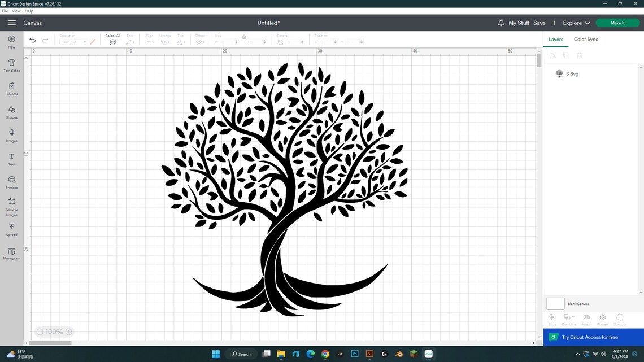The image size is (644, 362).
Task: Open the Upload panel
Action: (11, 229)
